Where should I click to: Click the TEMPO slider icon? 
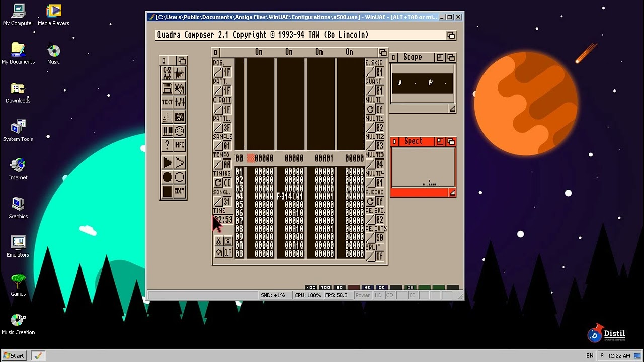[218, 164]
